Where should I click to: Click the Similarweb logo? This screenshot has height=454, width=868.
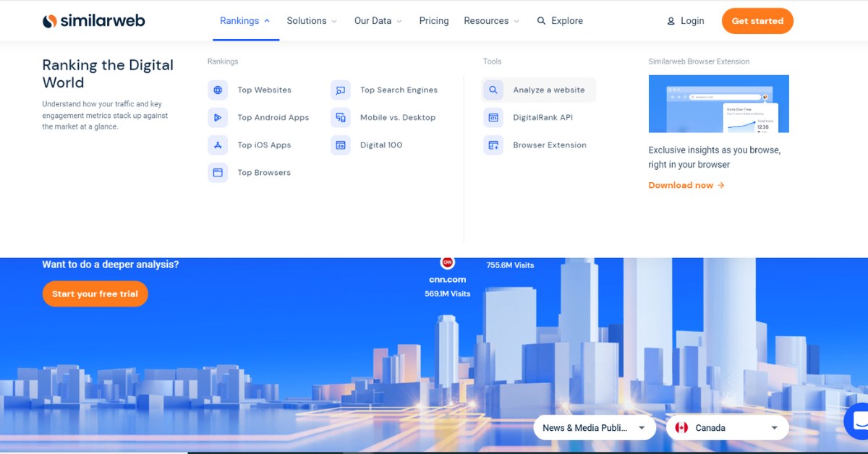click(93, 21)
